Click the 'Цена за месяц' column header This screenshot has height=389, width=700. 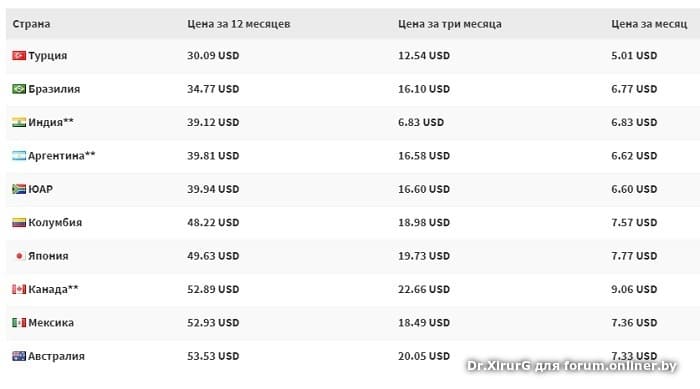[x=649, y=24]
